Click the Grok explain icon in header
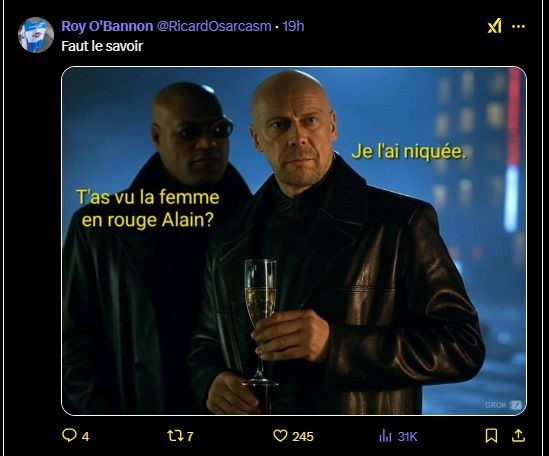 (x=494, y=26)
